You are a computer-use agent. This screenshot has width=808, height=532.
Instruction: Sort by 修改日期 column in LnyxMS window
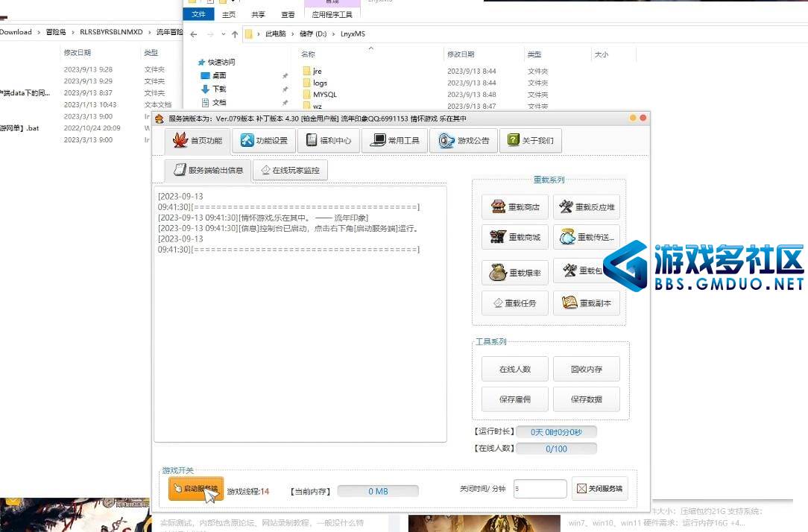coord(461,54)
